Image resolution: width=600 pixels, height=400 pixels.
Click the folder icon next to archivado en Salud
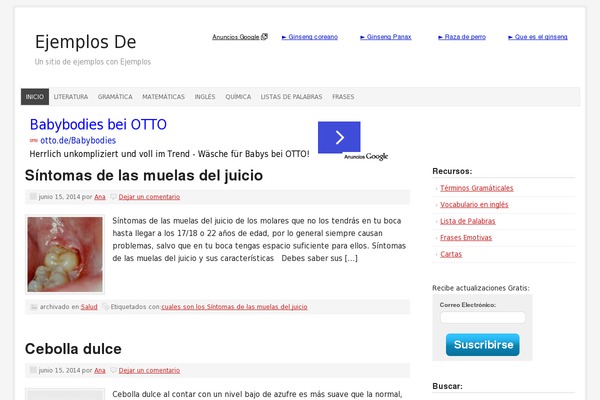(34, 307)
